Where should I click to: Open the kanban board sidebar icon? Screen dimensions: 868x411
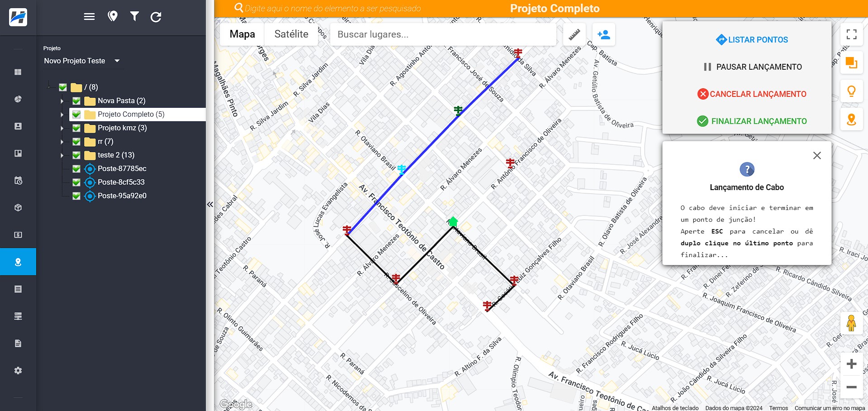click(x=18, y=153)
